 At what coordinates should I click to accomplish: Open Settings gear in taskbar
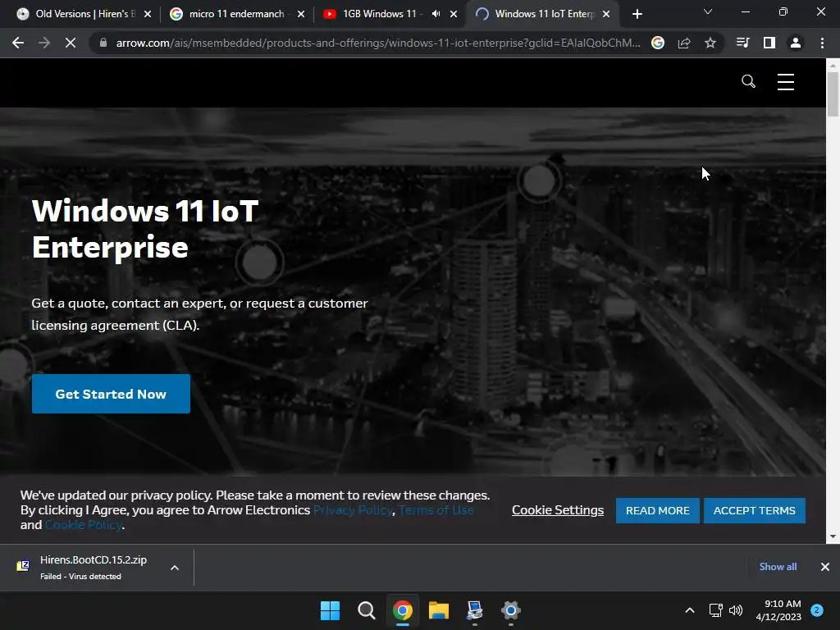point(511,610)
